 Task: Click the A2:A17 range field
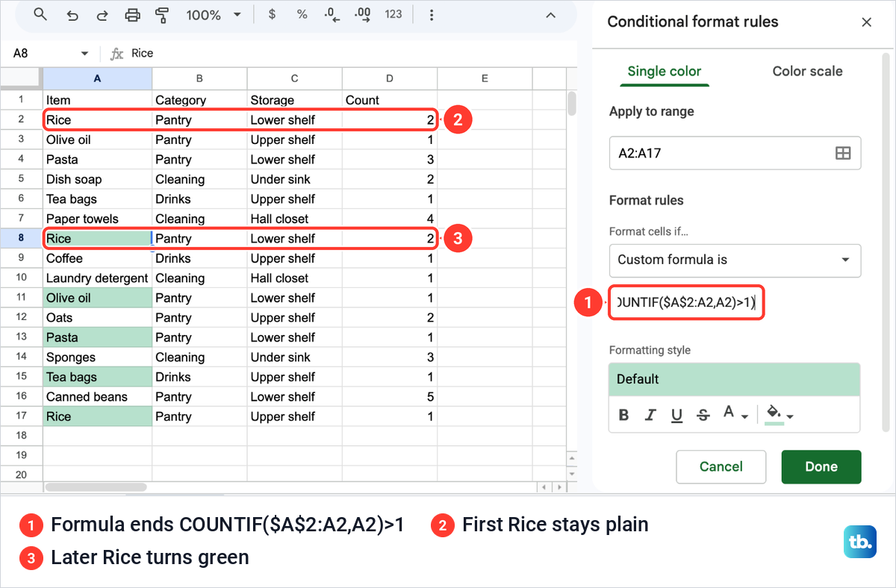point(735,153)
